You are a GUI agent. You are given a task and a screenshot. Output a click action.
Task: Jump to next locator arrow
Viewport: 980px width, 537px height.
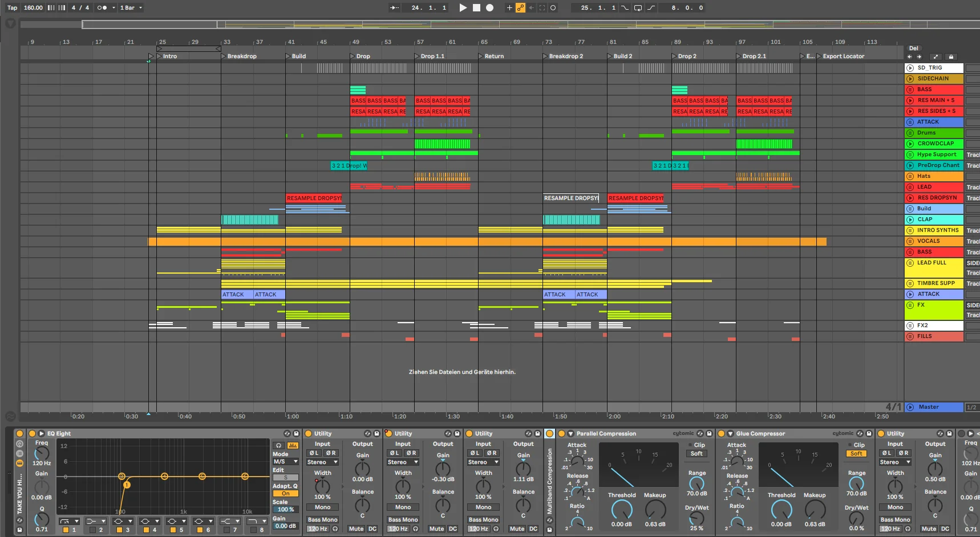[919, 56]
